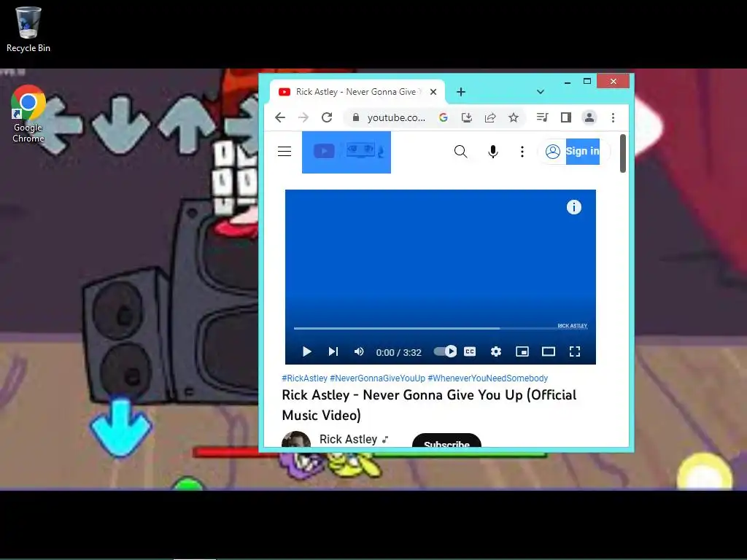Enter full screen video
This screenshot has height=560, width=747.
click(x=575, y=351)
